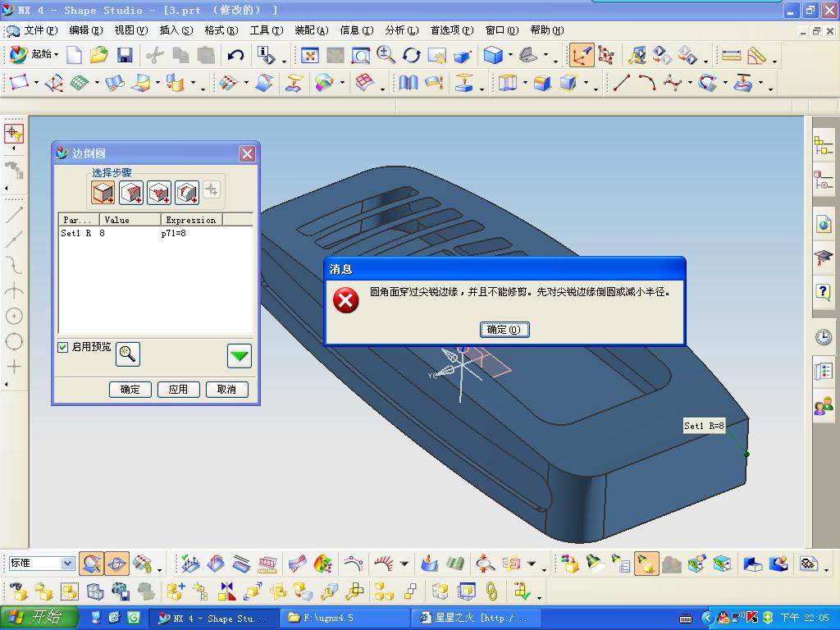Click the Pan hand icon
The image size is (840, 630).
(436, 55)
